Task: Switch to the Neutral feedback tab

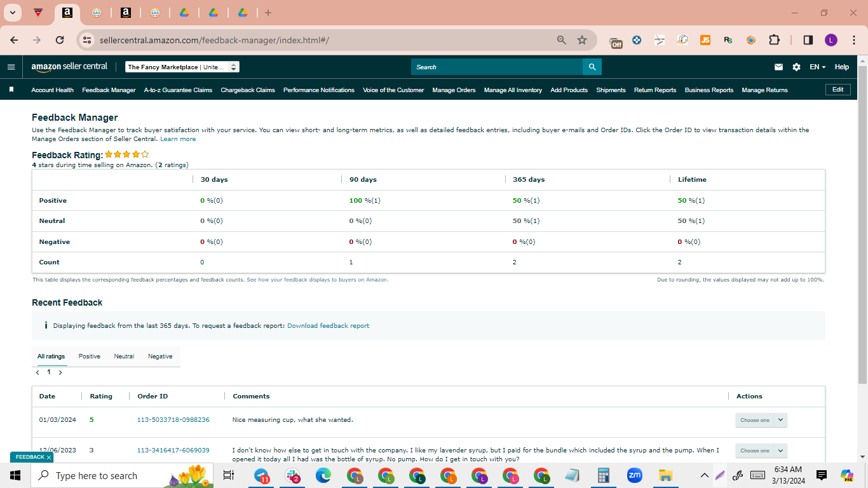Action: (x=124, y=356)
